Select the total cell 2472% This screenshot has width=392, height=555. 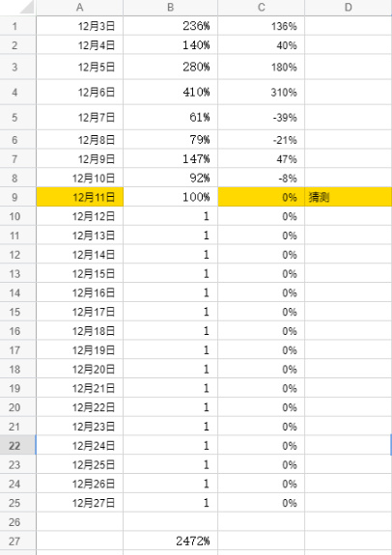tap(170, 541)
